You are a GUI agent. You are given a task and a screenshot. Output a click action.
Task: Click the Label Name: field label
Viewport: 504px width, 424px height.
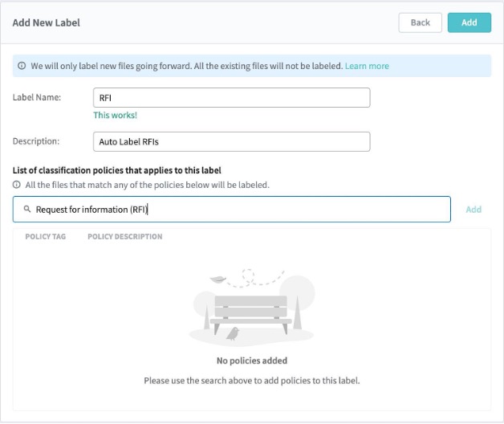pos(37,97)
